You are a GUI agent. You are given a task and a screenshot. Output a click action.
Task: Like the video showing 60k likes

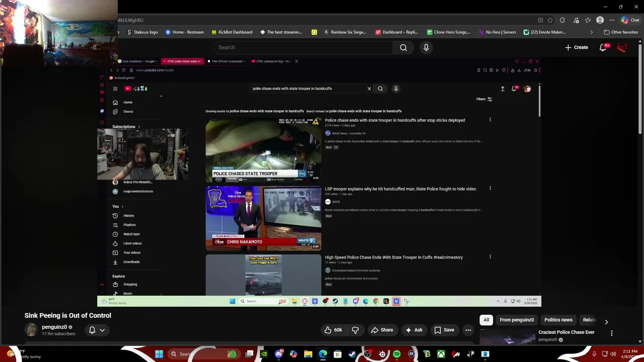(x=333, y=330)
